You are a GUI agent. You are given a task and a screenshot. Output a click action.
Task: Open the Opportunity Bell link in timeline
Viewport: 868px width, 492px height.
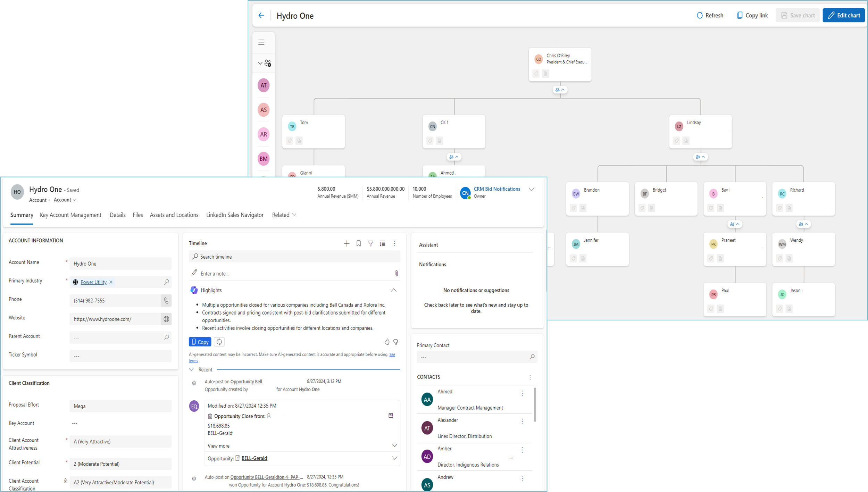click(246, 382)
